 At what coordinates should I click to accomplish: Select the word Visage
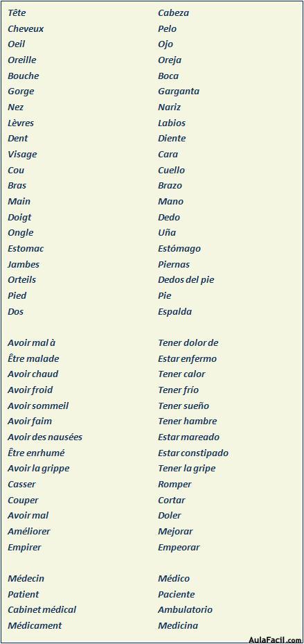[22, 155]
